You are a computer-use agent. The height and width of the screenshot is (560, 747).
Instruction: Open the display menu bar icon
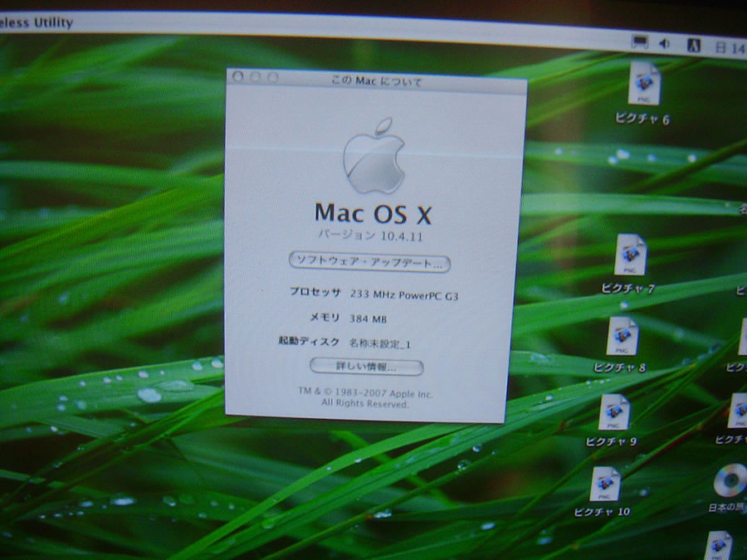click(639, 42)
